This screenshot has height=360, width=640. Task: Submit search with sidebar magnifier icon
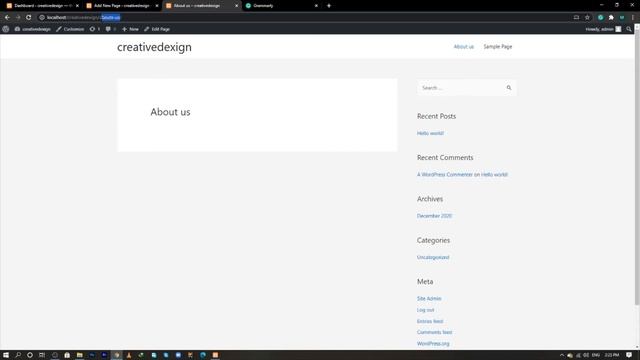click(509, 88)
